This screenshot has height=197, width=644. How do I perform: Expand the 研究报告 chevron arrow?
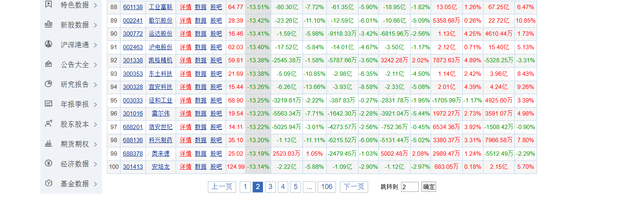point(95,85)
